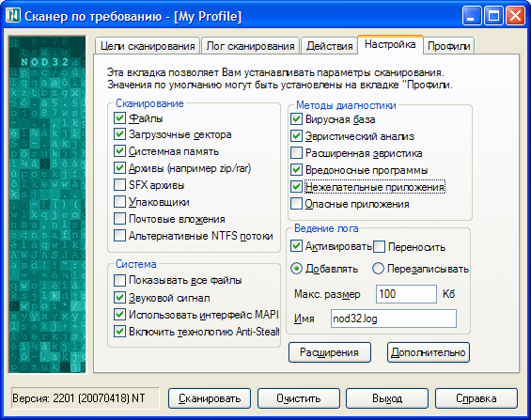The width and height of the screenshot is (531, 420).
Task: Check the Упаковщики option
Action: [x=119, y=202]
